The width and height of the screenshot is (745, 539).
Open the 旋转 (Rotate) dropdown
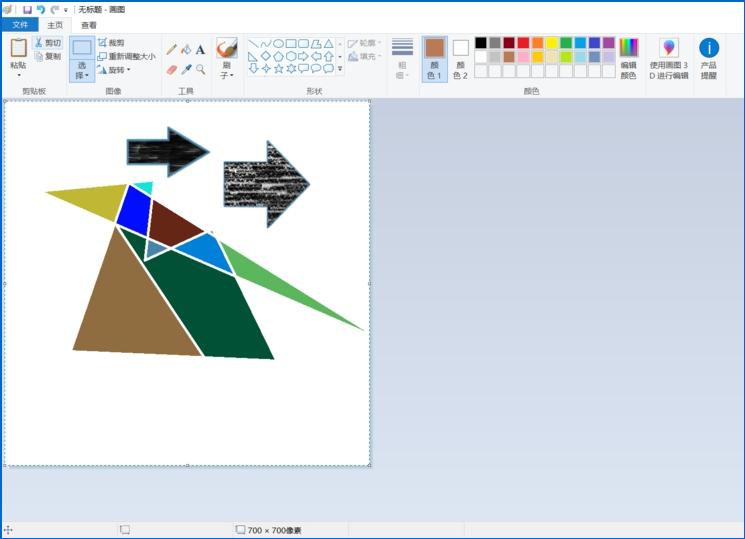pos(114,70)
